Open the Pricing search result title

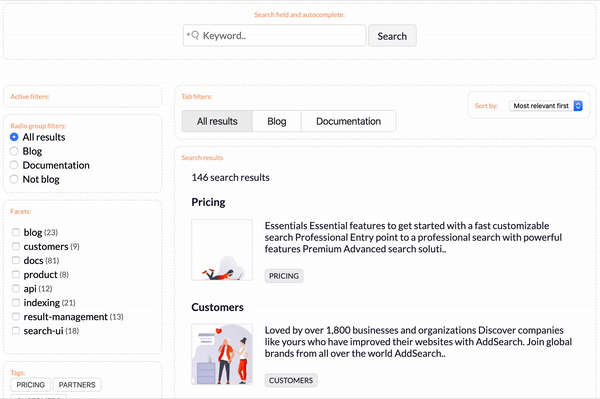click(208, 202)
